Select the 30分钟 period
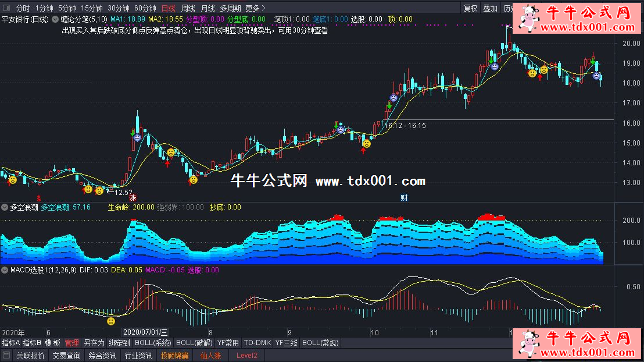Image resolution: width=644 pixels, height=362 pixels. pyautogui.click(x=119, y=8)
